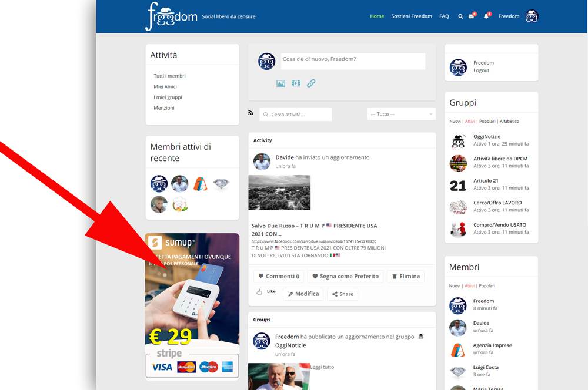Open OggiNotizie link in the Groups post
The width and height of the screenshot is (588, 390).
[290, 345]
